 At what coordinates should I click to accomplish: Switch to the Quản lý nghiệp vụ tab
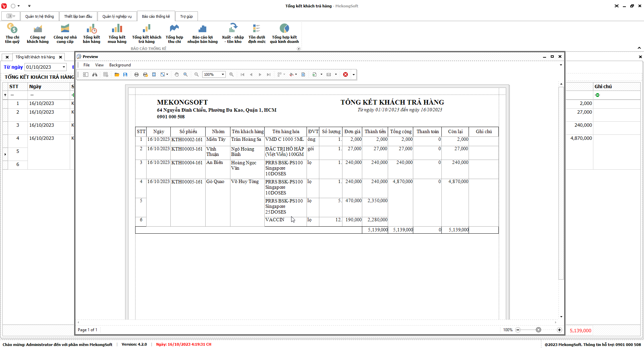point(117,16)
